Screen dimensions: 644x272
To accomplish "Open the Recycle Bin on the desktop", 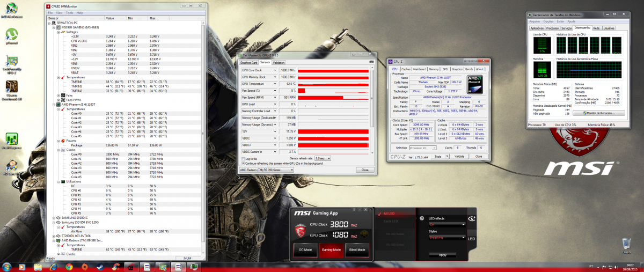I will [x=626, y=246].
